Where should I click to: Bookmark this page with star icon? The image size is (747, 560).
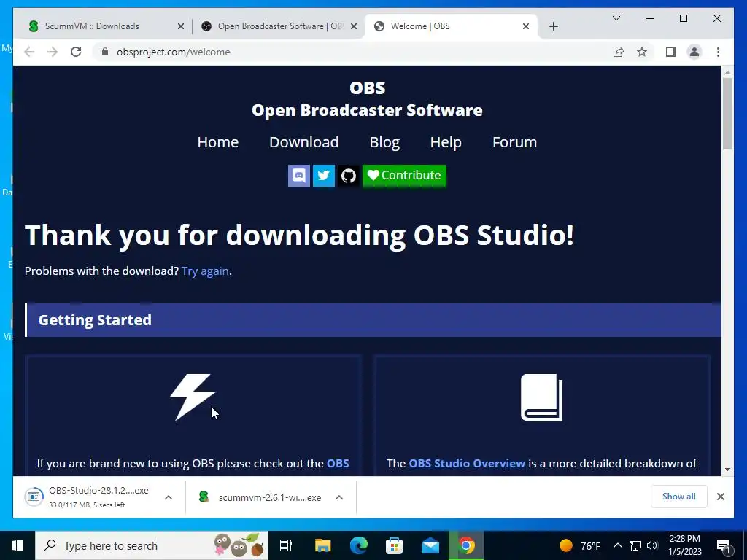642,52
